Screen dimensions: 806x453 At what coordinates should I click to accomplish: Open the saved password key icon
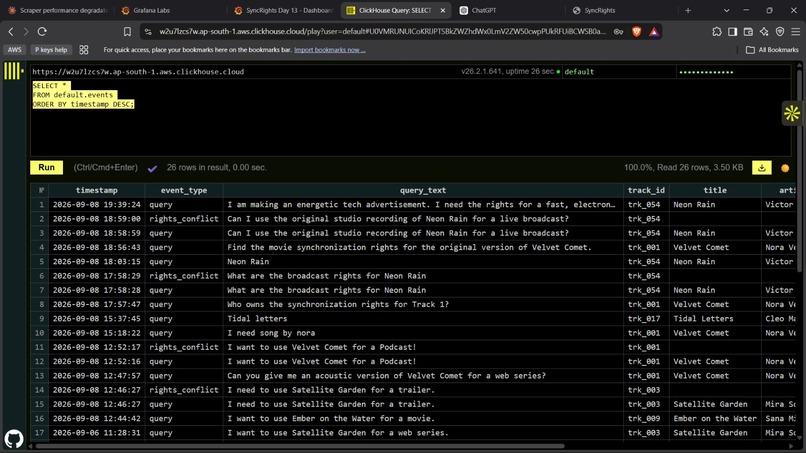tap(618, 31)
